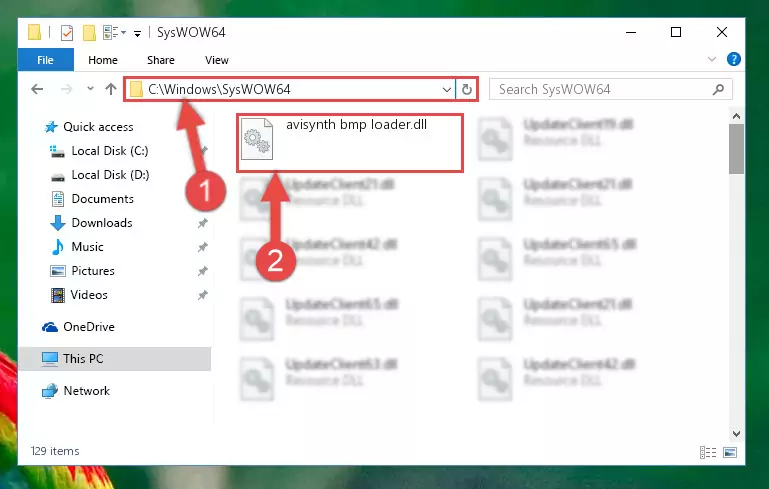Minimize the SysWOW64 window
Viewport: 769px width, 489px height.
(631, 32)
